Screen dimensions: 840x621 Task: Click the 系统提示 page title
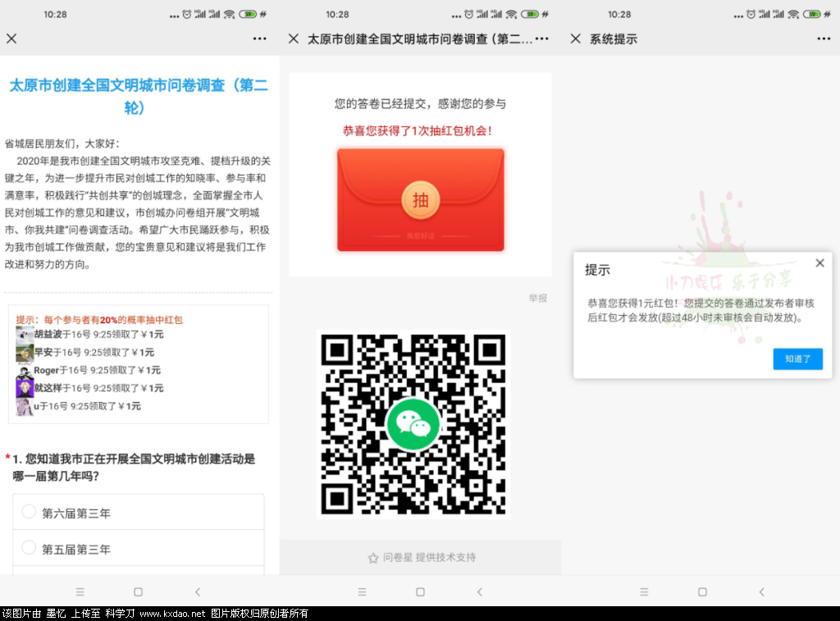click(x=614, y=39)
